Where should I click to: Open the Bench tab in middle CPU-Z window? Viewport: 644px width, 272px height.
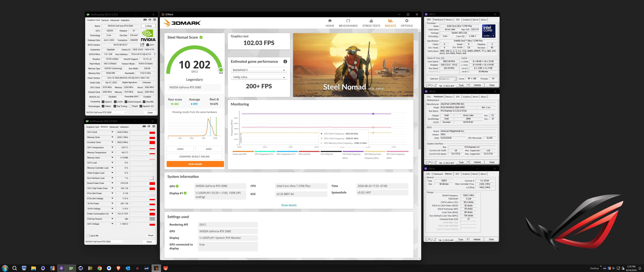point(475,97)
